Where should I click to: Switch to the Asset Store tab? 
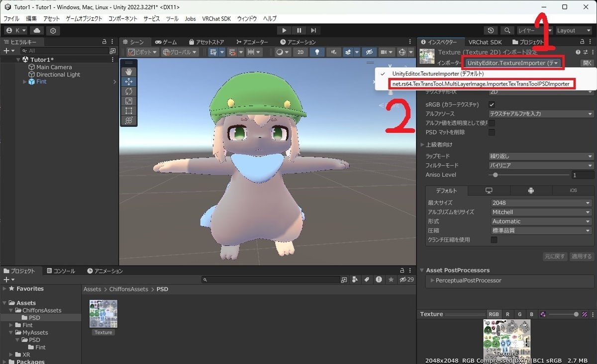click(x=206, y=42)
